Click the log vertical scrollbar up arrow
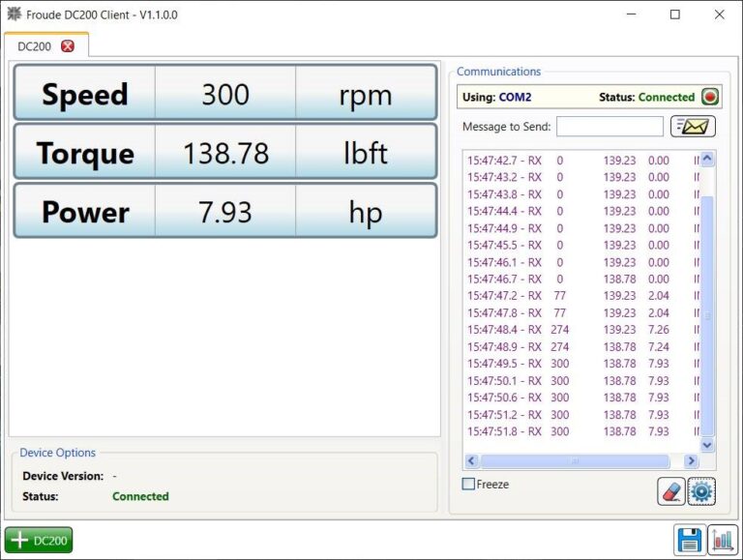The height and width of the screenshot is (560, 743). coord(707,159)
